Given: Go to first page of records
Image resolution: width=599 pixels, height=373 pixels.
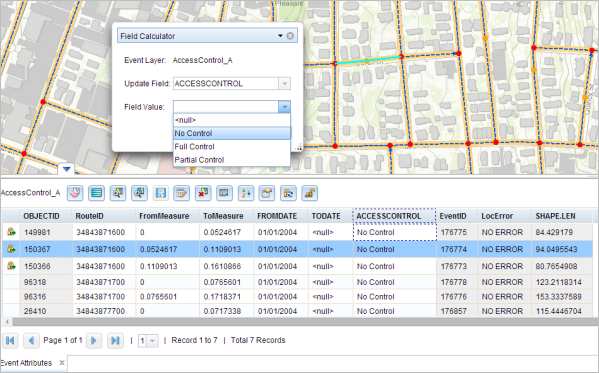Looking at the screenshot, I should pos(10,340).
